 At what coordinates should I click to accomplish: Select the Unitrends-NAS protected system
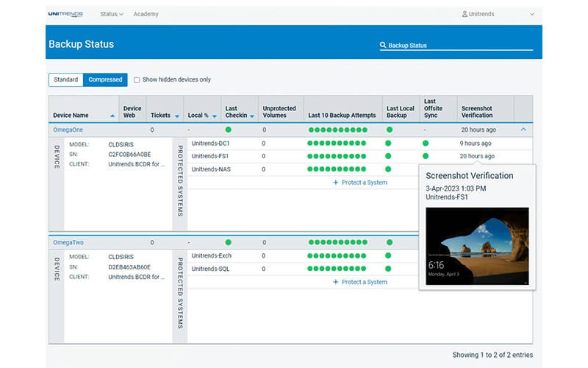pyautogui.click(x=211, y=169)
